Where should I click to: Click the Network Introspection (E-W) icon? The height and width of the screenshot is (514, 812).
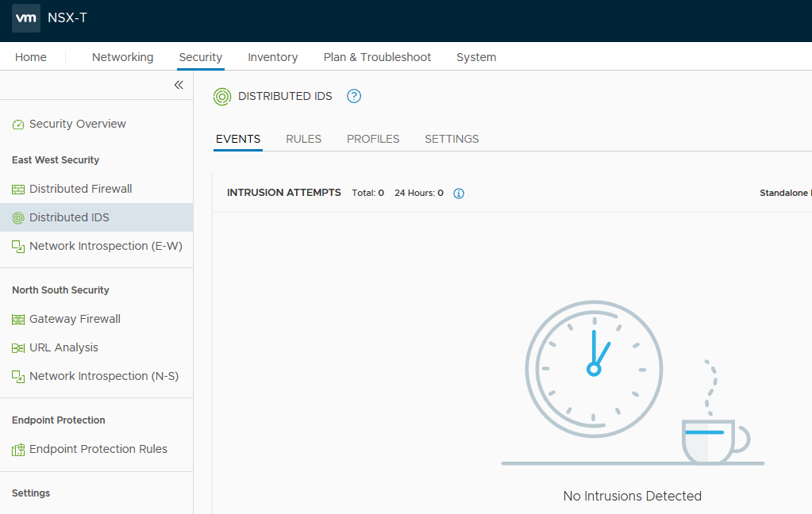click(x=18, y=247)
